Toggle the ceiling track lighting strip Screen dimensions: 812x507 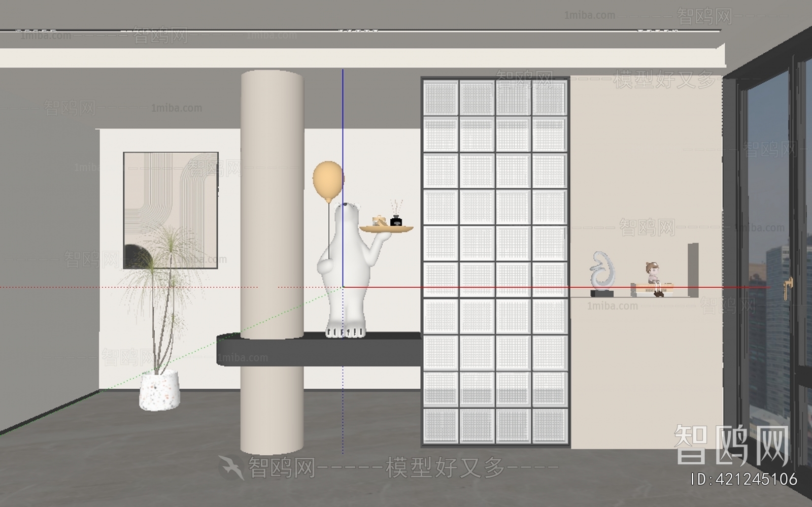pyautogui.click(x=355, y=30)
